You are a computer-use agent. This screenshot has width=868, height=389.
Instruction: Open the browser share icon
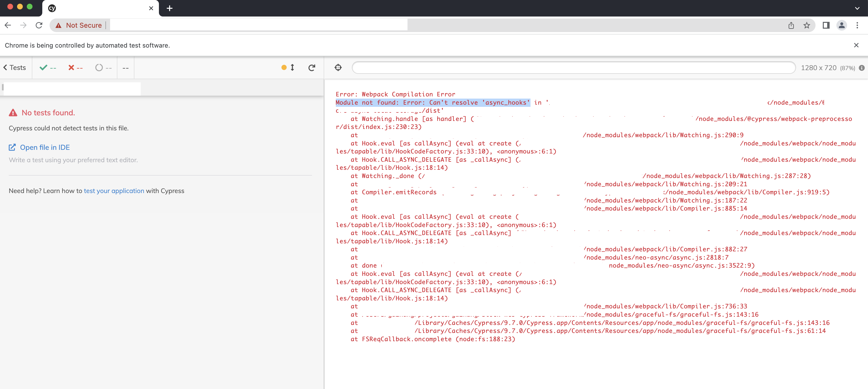791,25
